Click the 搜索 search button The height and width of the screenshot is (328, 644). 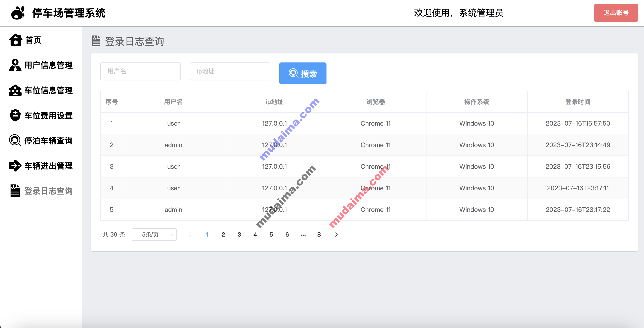tap(302, 73)
